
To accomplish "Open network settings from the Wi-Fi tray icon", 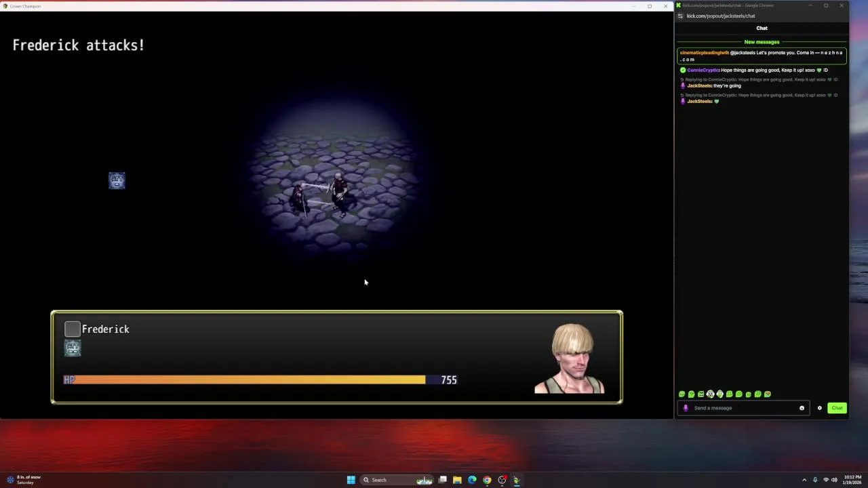I will 826,480.
